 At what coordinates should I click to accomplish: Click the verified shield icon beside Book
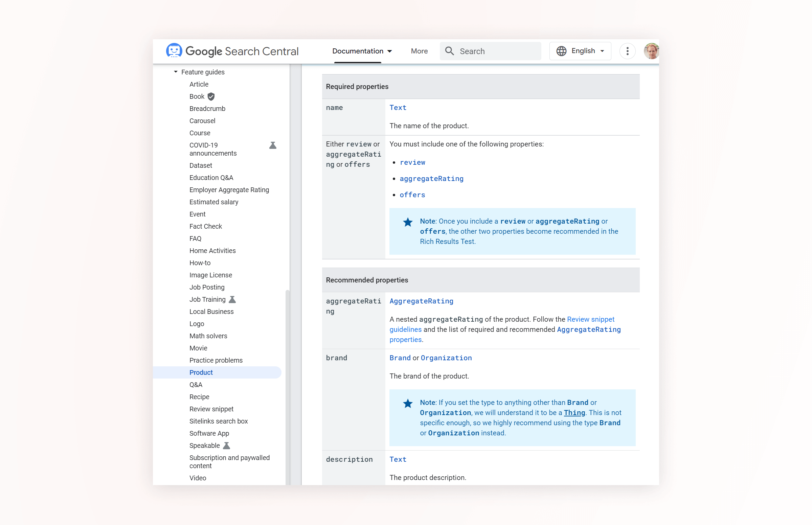[x=211, y=96]
